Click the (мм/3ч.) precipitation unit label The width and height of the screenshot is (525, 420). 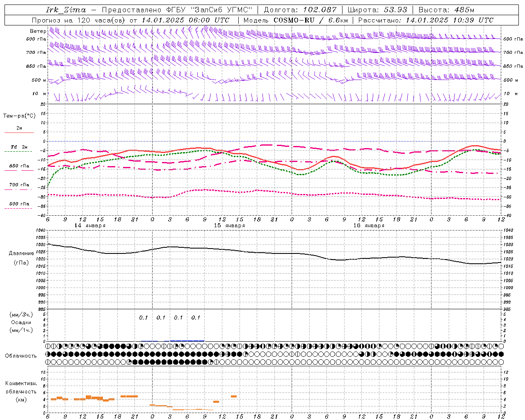point(21,315)
